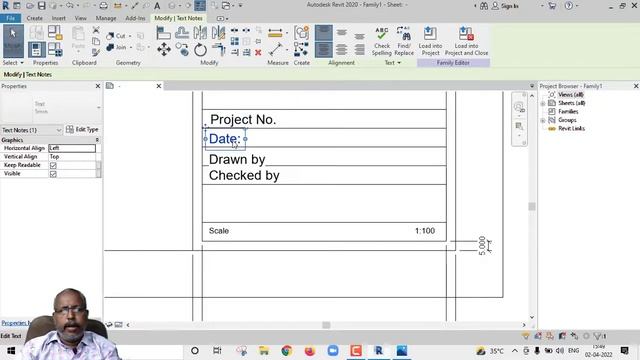Screen dimensions: 640x360
Task: Select the Align tool in Modify panel
Action: click(x=163, y=33)
